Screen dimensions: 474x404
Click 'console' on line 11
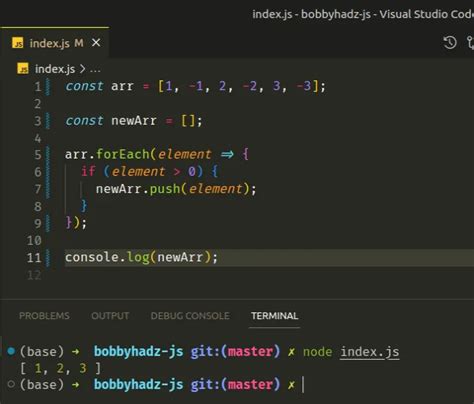click(x=92, y=257)
